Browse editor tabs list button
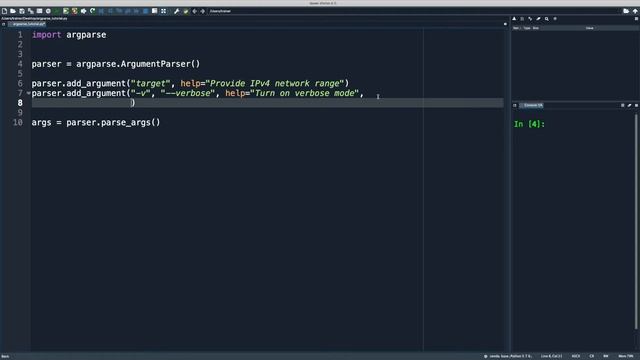This screenshot has width=640, height=360. [4, 24]
